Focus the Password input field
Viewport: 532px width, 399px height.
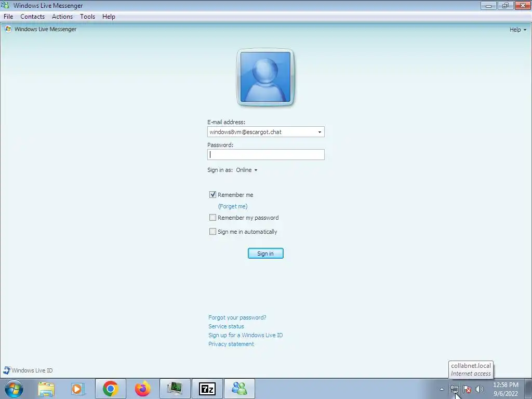[265, 155]
